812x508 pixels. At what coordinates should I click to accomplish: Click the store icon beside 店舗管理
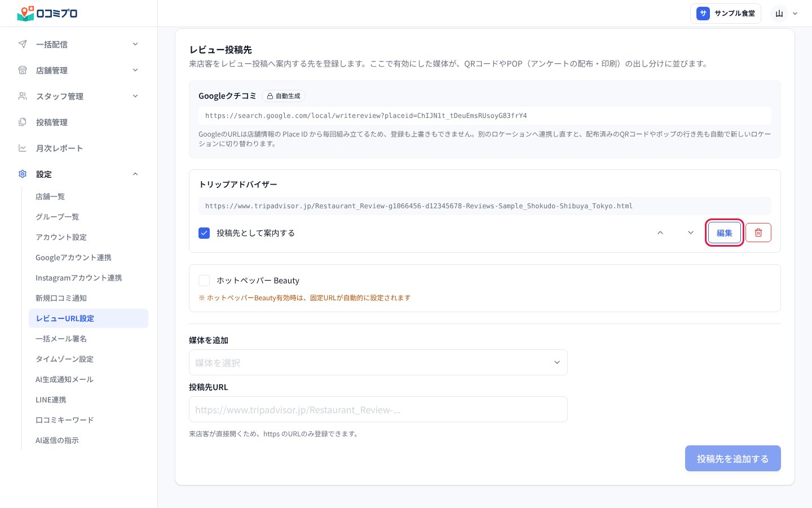23,70
